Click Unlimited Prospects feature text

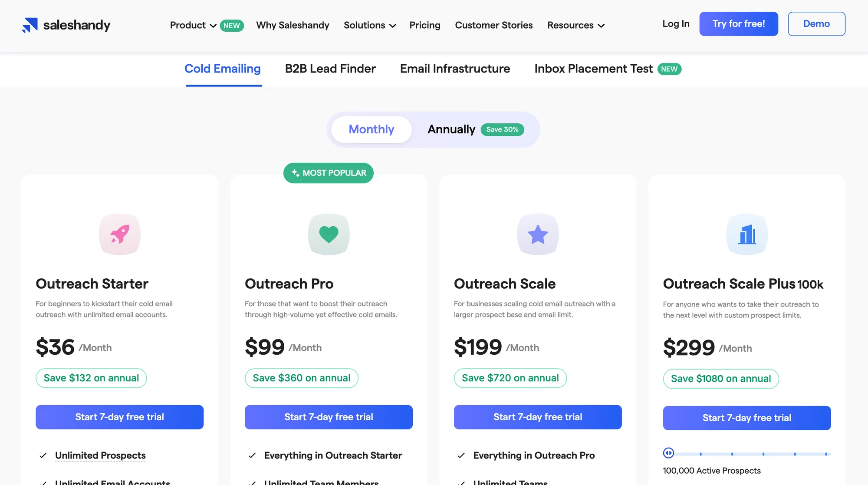coord(100,455)
